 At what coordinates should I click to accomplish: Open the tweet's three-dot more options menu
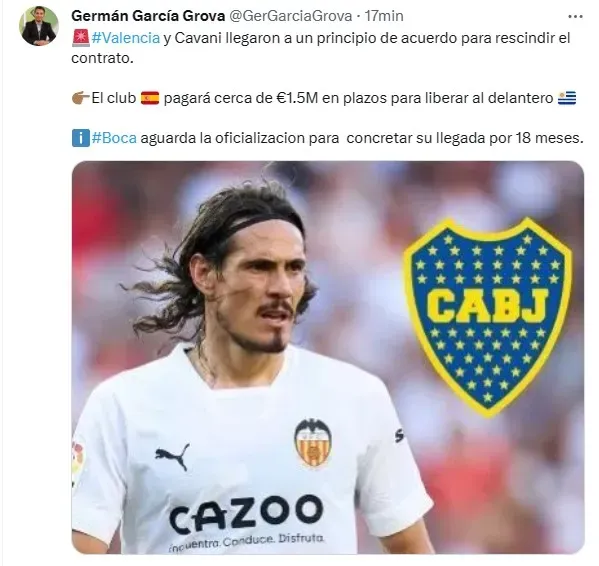click(575, 16)
